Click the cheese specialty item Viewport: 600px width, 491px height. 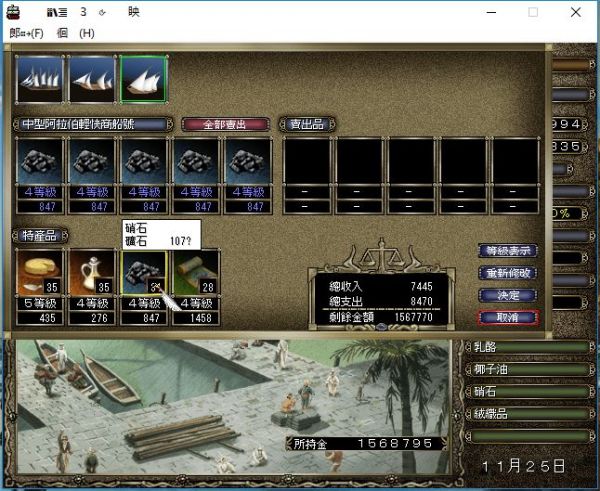point(41,272)
